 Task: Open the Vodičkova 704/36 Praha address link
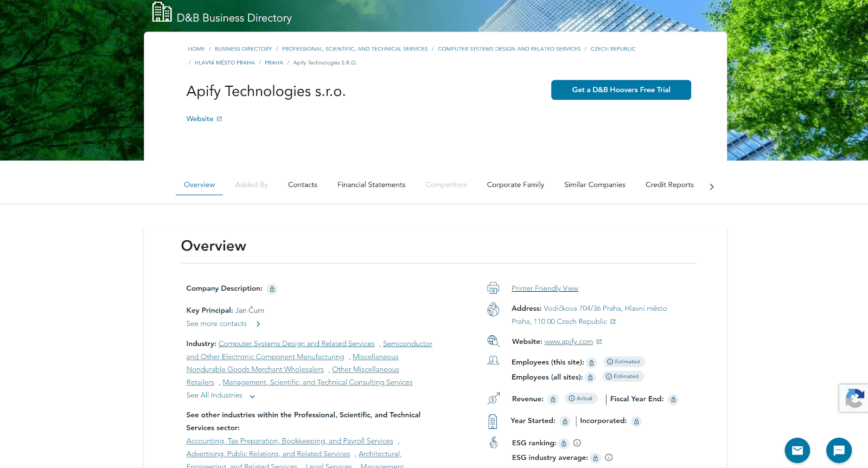(x=589, y=315)
